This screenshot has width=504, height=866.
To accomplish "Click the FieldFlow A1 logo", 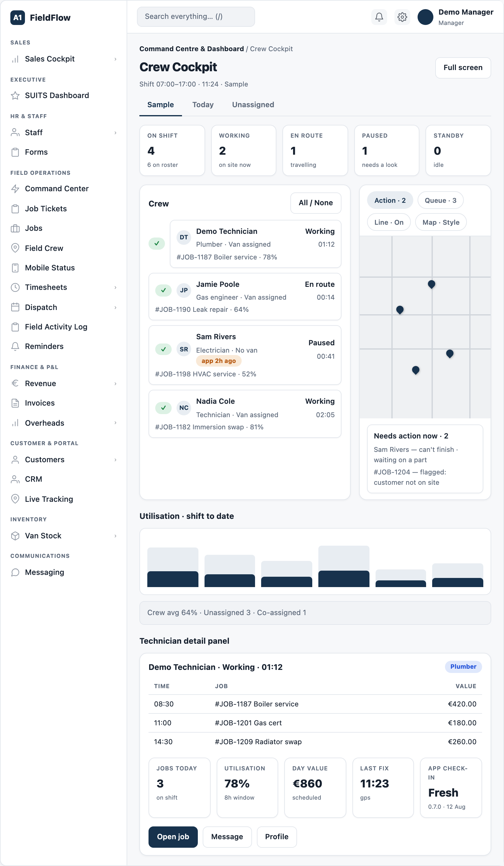I will 18,18.
